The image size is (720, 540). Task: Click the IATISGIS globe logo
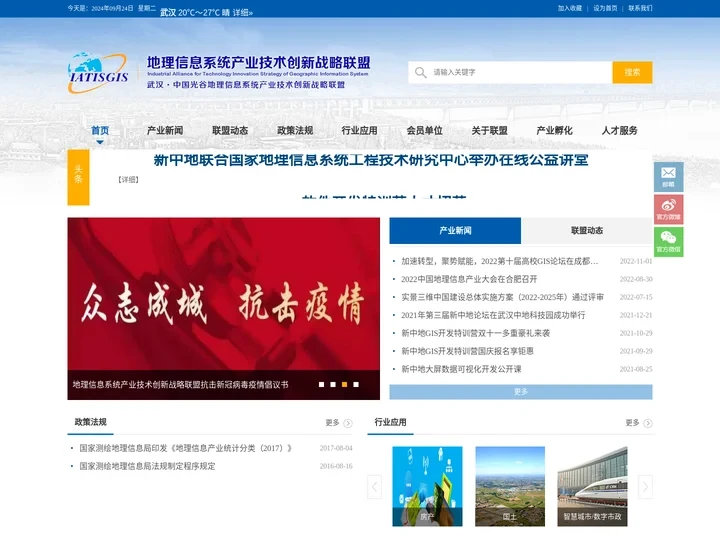(98, 73)
